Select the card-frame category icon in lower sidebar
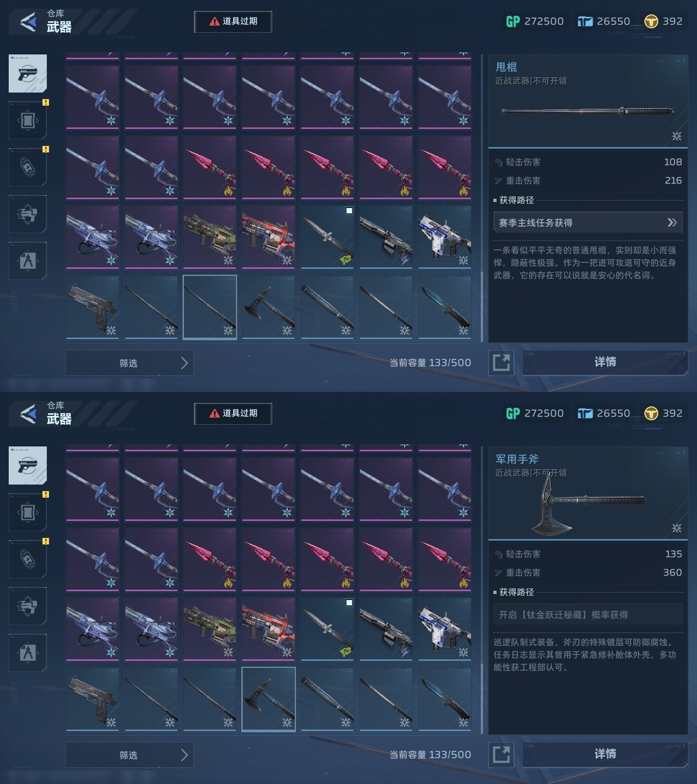Viewport: 697px width, 784px height. pos(28,512)
